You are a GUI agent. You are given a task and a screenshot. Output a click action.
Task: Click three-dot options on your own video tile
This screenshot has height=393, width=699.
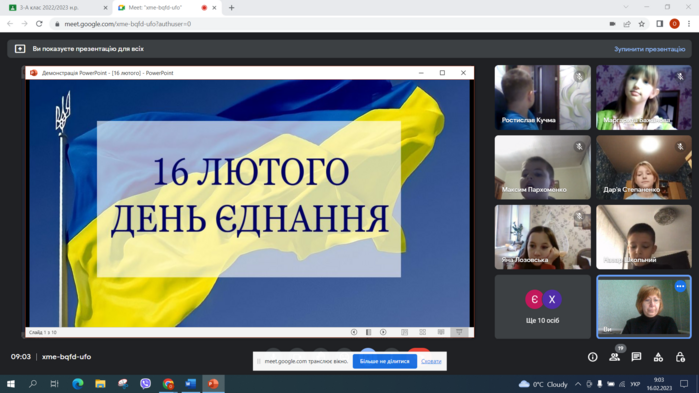coord(680,287)
